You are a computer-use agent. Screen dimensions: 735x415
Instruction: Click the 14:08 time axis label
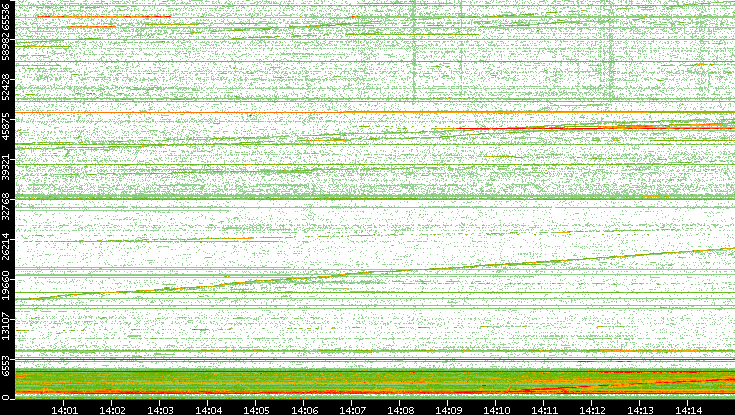coord(400,411)
